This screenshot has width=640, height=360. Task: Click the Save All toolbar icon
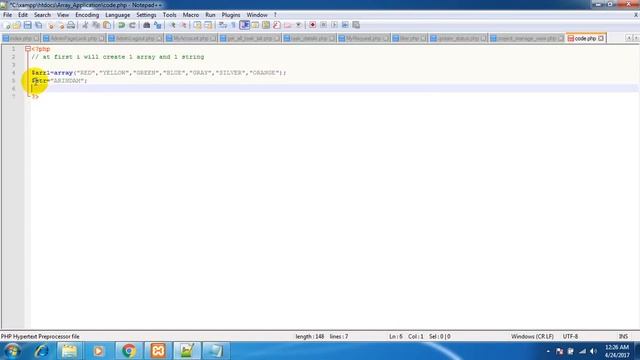pos(38,25)
